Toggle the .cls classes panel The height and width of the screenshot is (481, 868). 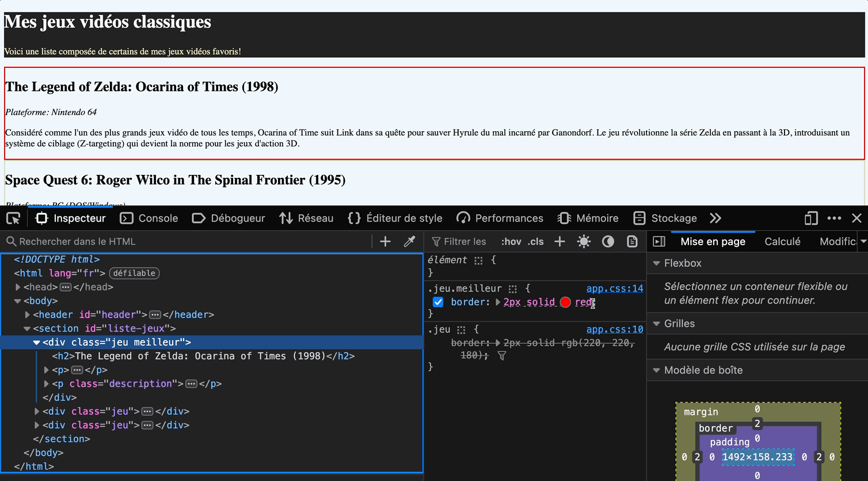(x=536, y=242)
